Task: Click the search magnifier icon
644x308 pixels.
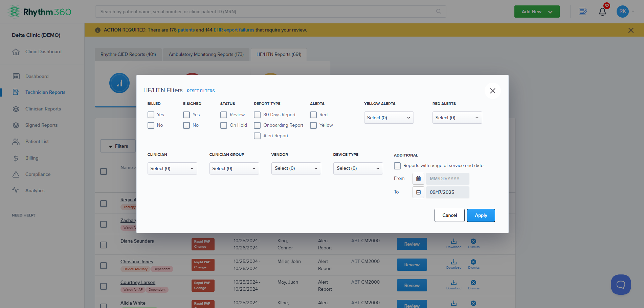Action: tap(439, 11)
